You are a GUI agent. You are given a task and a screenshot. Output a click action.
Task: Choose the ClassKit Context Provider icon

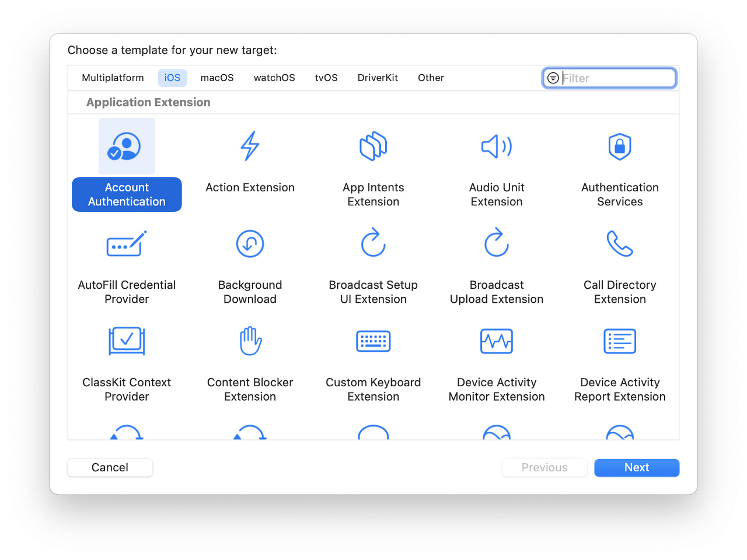coord(127,341)
